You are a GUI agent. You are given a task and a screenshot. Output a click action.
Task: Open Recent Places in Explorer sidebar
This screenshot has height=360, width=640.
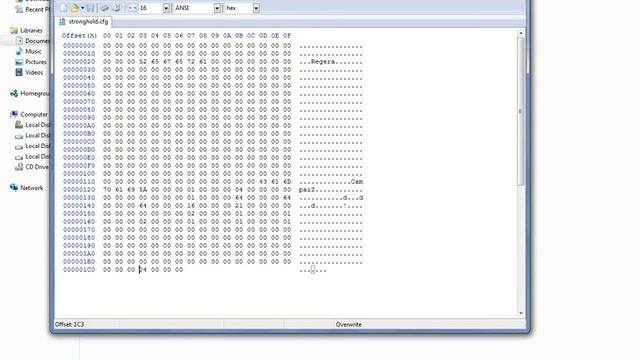coord(32,9)
